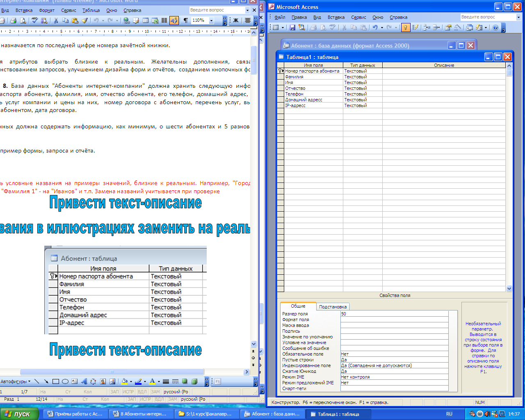Click the Индексированное поле property value
The image size is (525, 420).
(x=394, y=365)
